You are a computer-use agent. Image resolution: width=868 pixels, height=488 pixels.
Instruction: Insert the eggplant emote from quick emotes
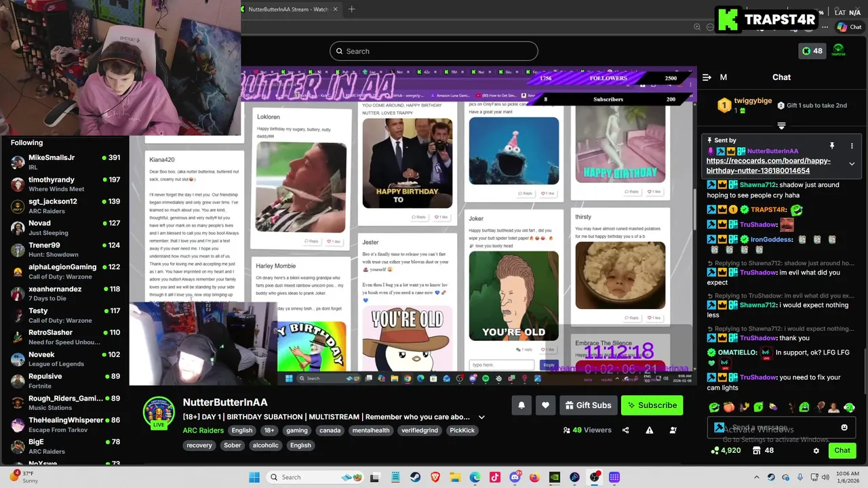pos(773,407)
